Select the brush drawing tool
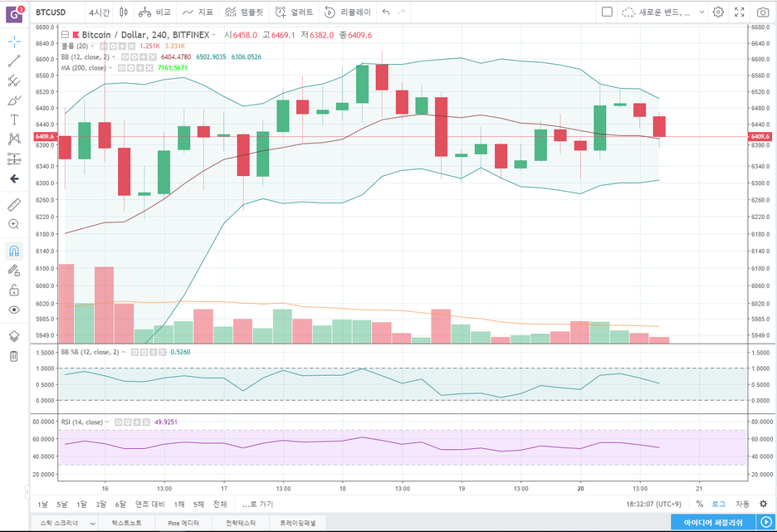Viewport: 777px width, 532px height. tap(14, 100)
